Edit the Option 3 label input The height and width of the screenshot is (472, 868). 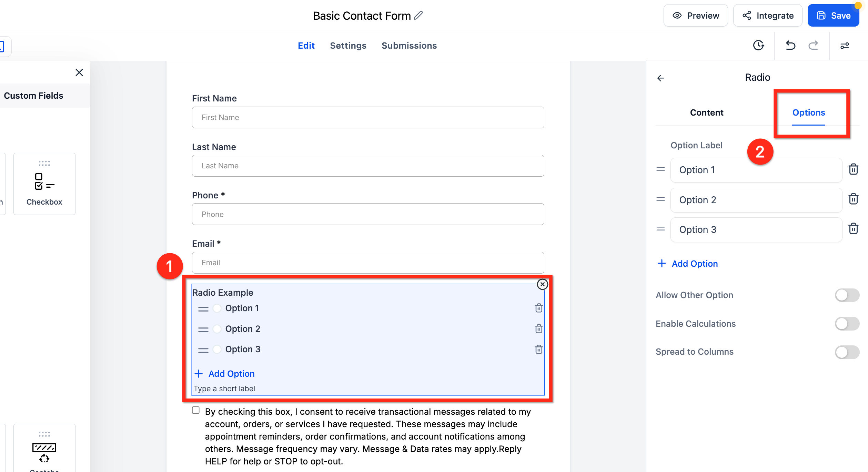point(756,229)
